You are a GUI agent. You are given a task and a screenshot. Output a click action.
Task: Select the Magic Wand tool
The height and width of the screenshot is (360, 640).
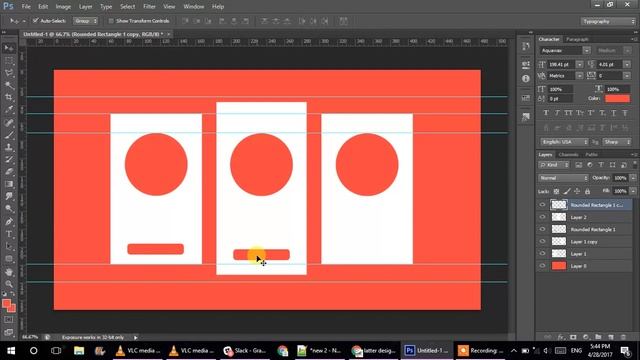(9, 85)
